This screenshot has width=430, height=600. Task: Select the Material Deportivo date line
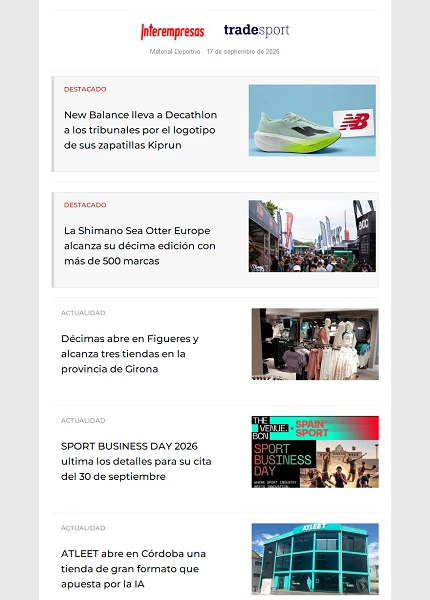215,51
